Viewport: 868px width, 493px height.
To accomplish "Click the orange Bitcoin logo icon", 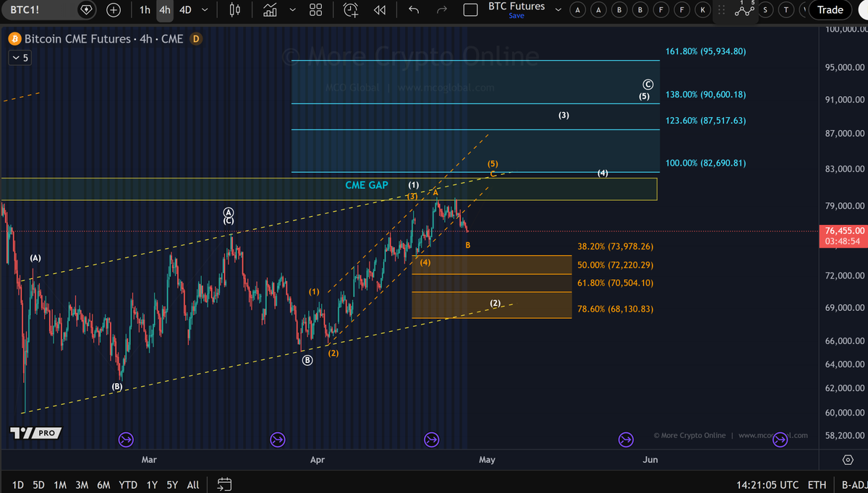I will click(14, 39).
